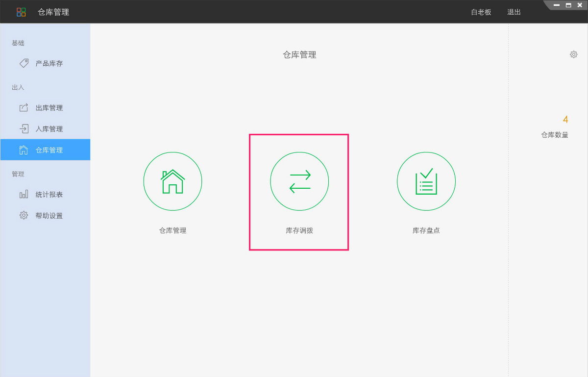This screenshot has height=377, width=588.
Task: Click 退出 to log out
Action: [x=514, y=12]
